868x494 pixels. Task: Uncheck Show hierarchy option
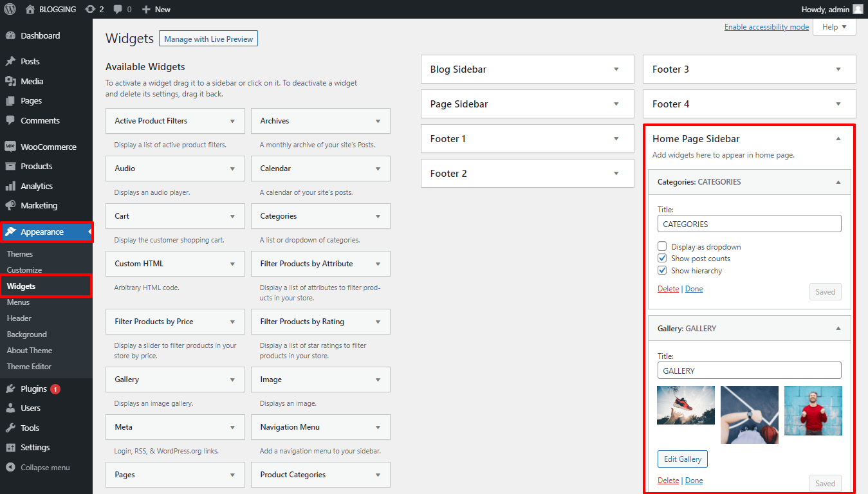tap(662, 271)
